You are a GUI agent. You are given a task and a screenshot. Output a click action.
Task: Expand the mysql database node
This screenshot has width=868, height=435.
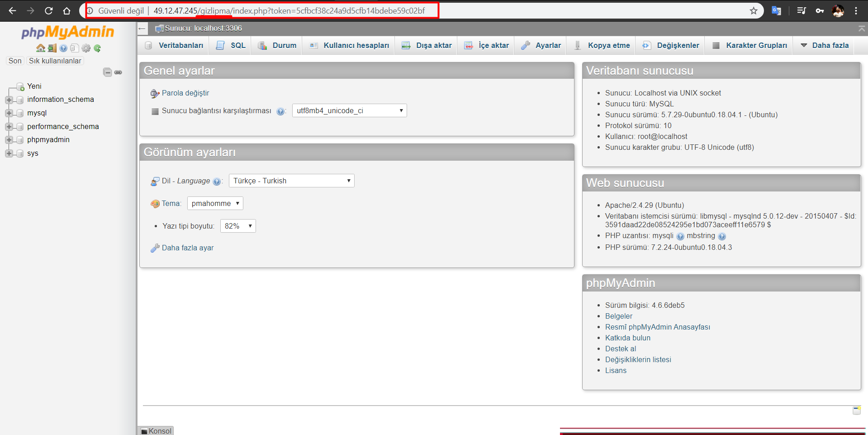click(9, 113)
